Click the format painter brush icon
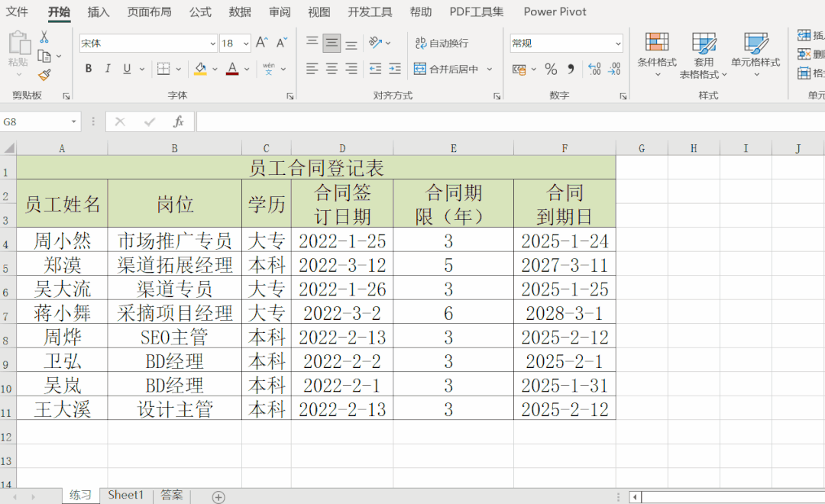The height and width of the screenshot is (504, 825). click(x=44, y=73)
